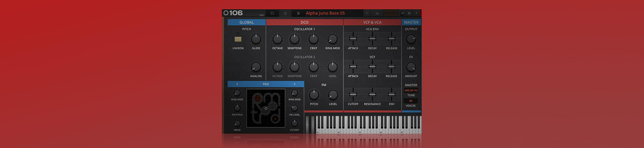
Task: Click the info 'i' icon
Action: coord(367,13)
